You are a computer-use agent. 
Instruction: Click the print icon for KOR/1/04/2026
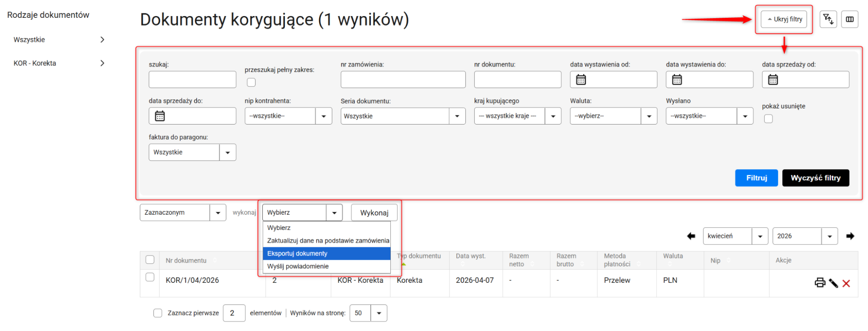[x=820, y=283]
